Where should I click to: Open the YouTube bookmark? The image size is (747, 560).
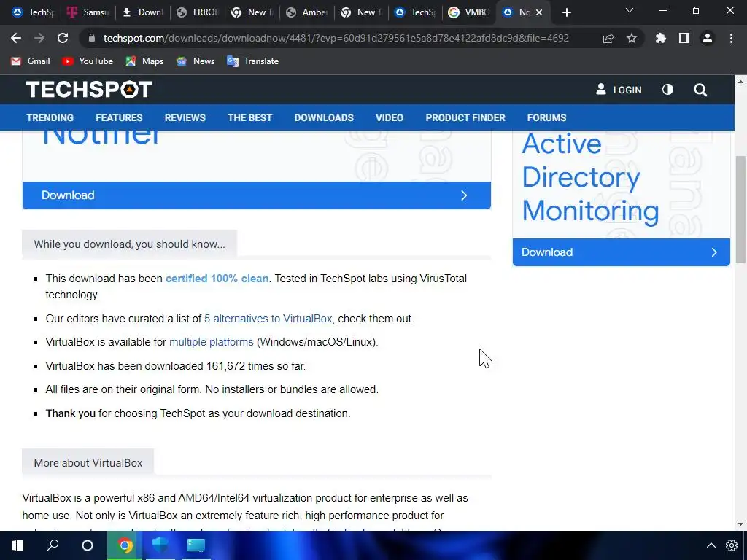pos(88,61)
